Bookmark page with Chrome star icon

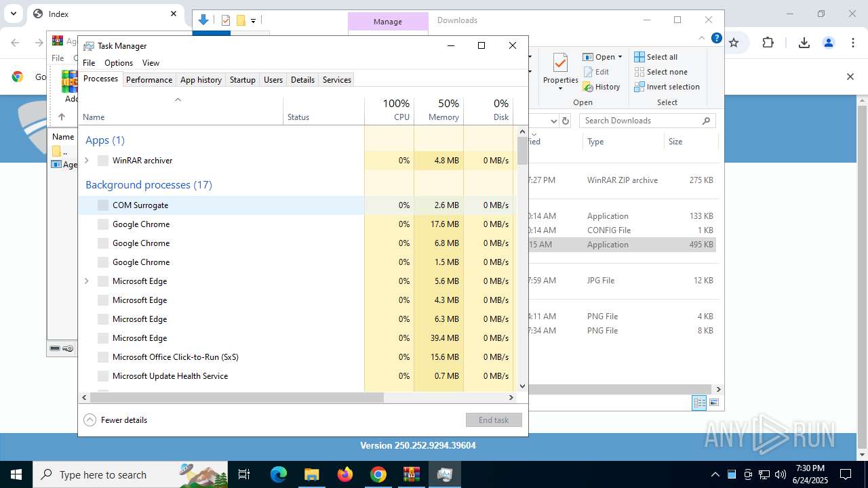click(733, 43)
